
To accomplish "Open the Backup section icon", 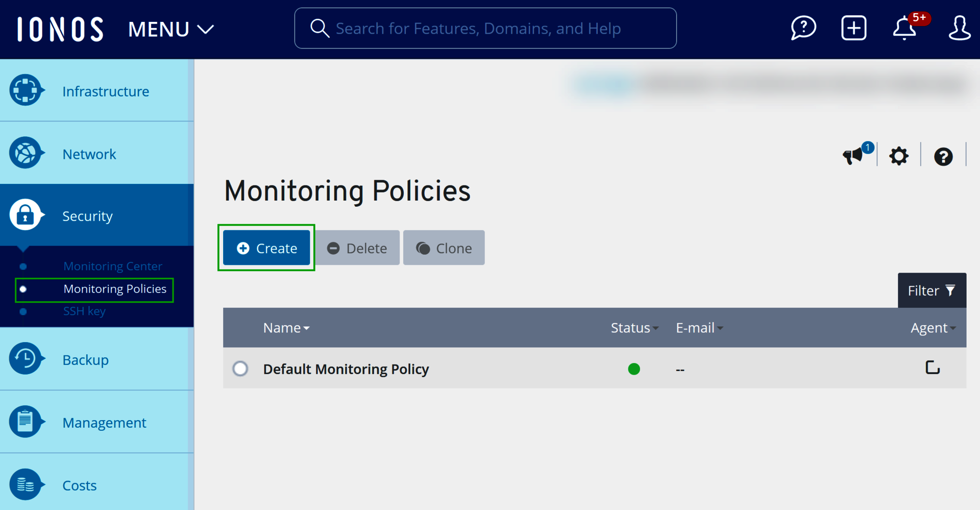I will [x=25, y=359].
